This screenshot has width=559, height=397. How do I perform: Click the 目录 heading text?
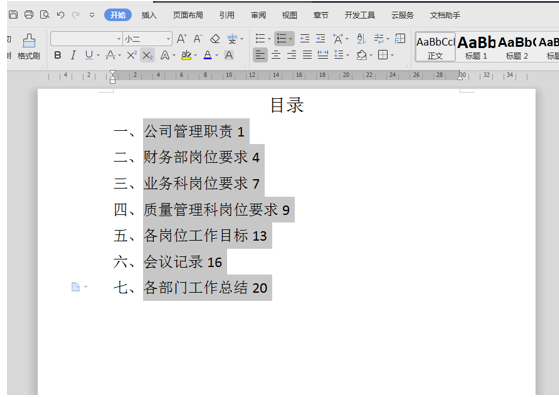[x=287, y=105]
